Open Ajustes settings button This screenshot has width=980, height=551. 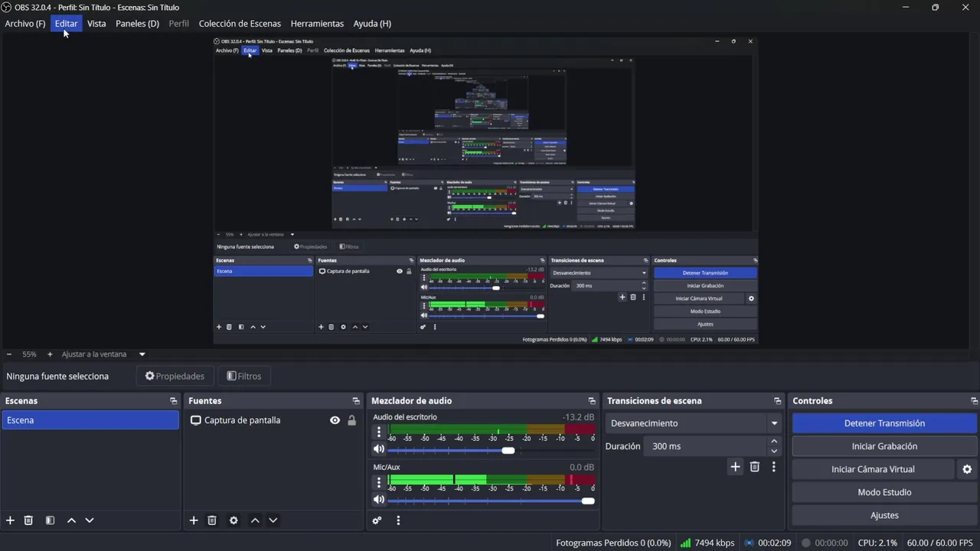[x=884, y=515]
